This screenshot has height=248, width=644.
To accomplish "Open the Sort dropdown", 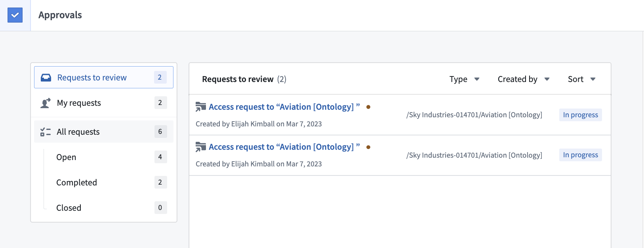I will tap(582, 79).
